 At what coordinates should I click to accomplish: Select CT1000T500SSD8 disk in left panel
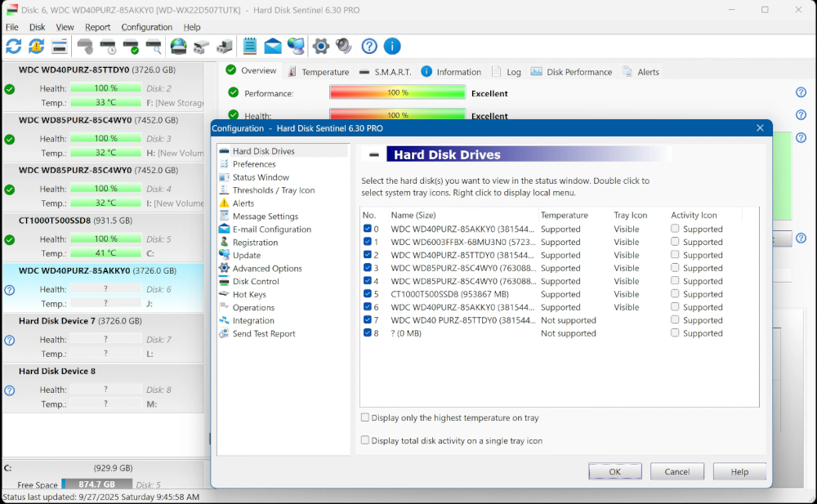click(103, 236)
